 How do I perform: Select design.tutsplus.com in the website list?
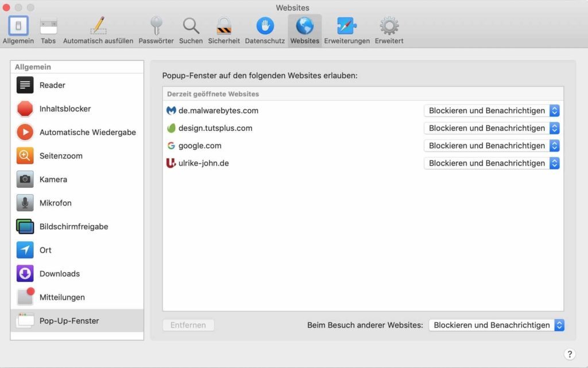point(216,128)
